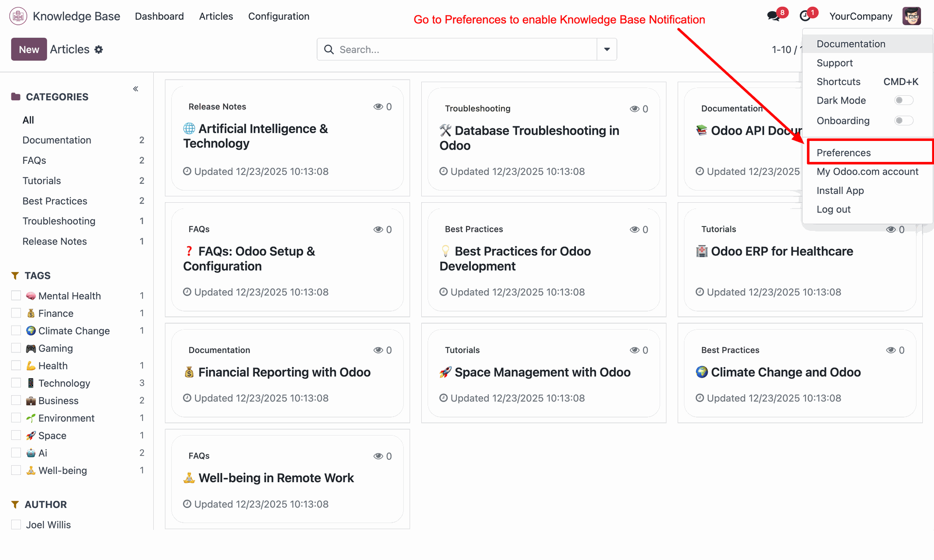
Task: Check the Joel Willis author checkbox
Action: [16, 525]
